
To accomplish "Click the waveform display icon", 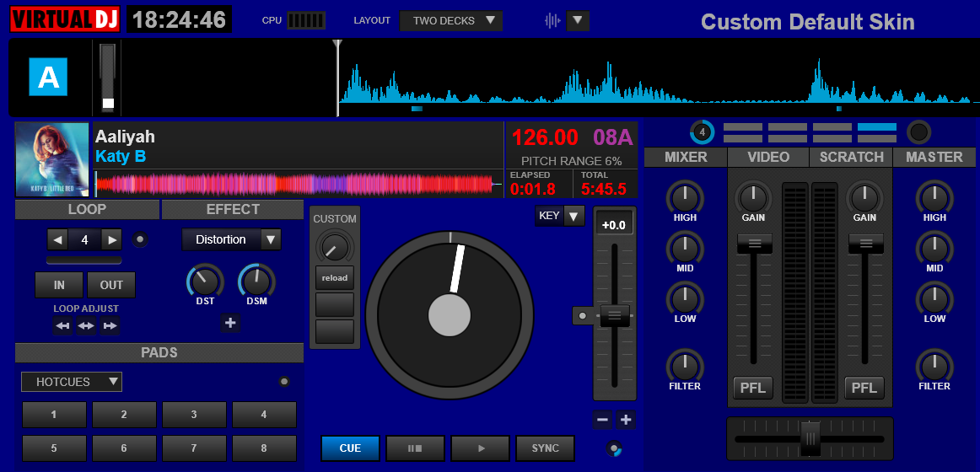I will point(552,20).
